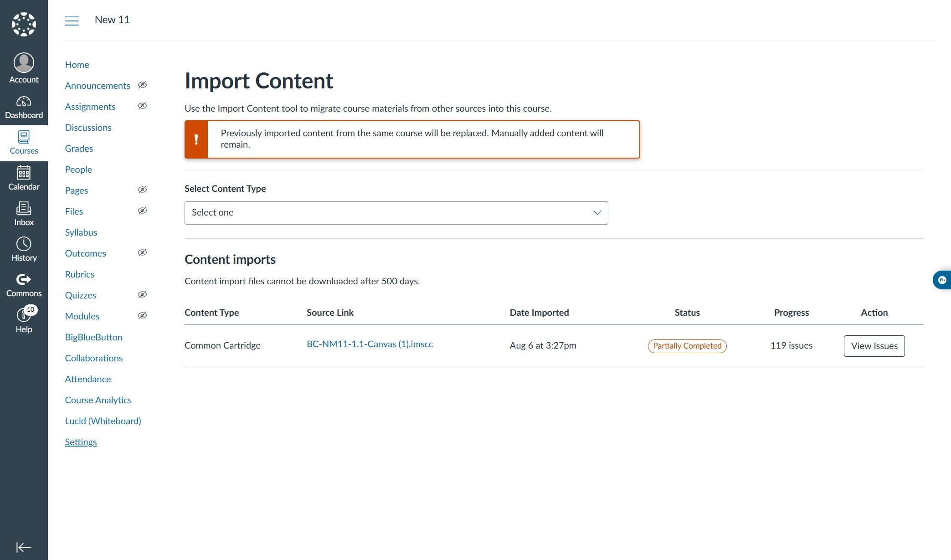Image resolution: width=951 pixels, height=560 pixels.
Task: Click the Partially Completed status pill
Action: [x=687, y=346]
